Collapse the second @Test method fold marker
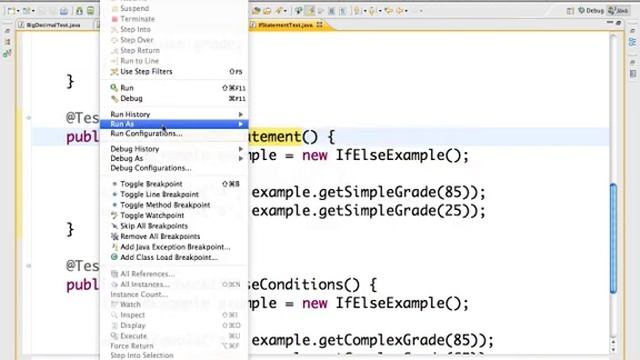Screen dimensions: 640x360 (28, 266)
